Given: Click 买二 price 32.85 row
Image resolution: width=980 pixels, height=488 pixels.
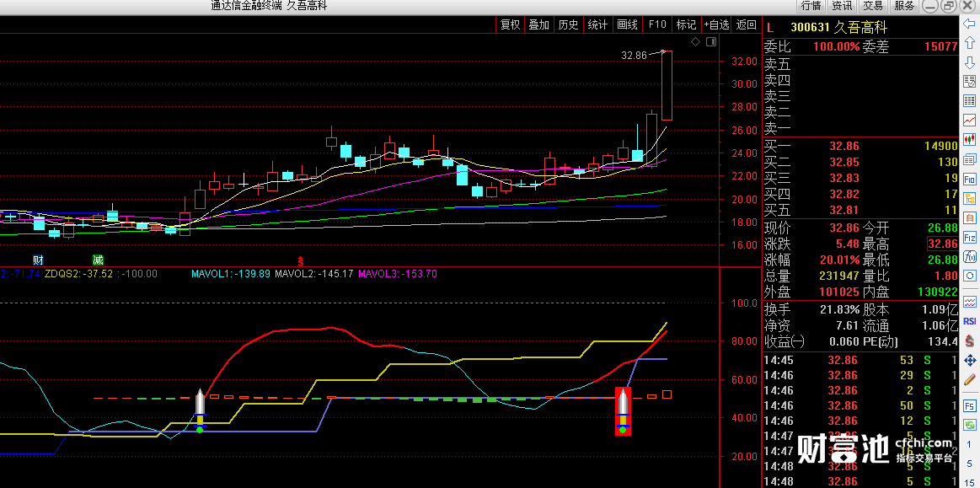Looking at the screenshot, I should [860, 162].
